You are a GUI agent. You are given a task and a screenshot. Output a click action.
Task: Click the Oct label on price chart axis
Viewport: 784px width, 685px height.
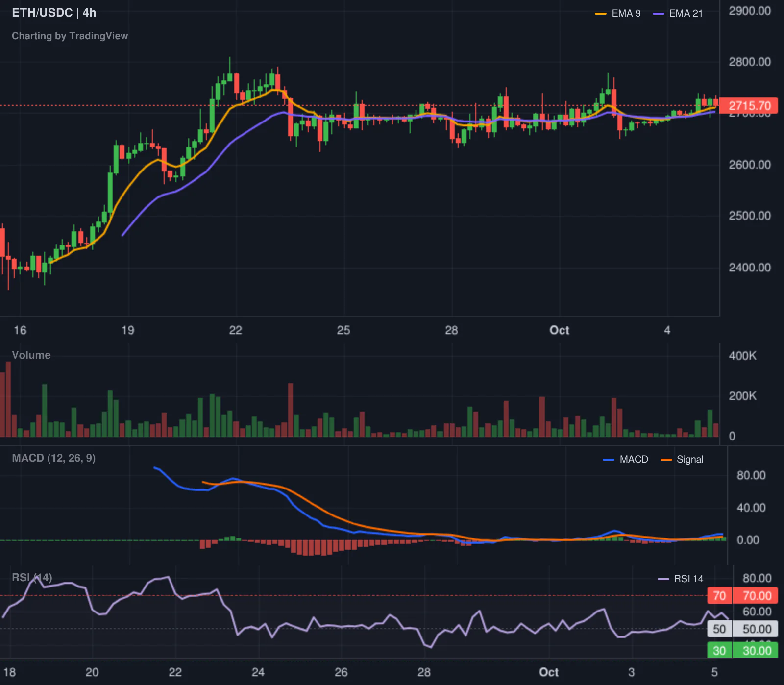coord(559,330)
